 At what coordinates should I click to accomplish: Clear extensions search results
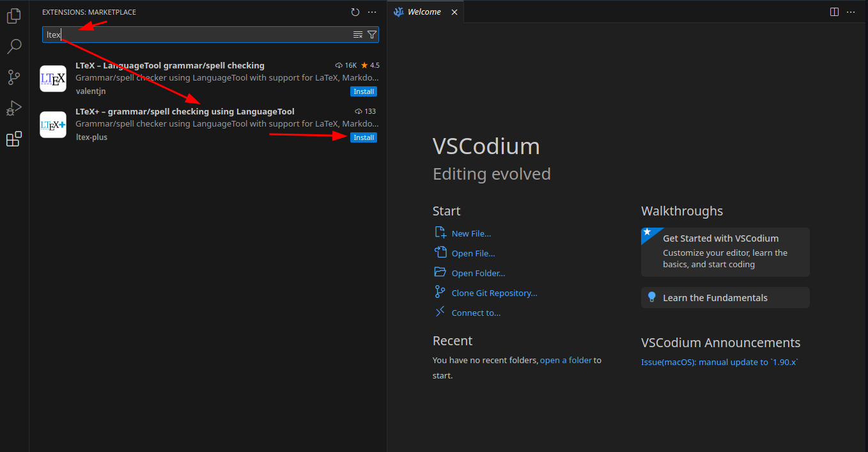pyautogui.click(x=358, y=35)
